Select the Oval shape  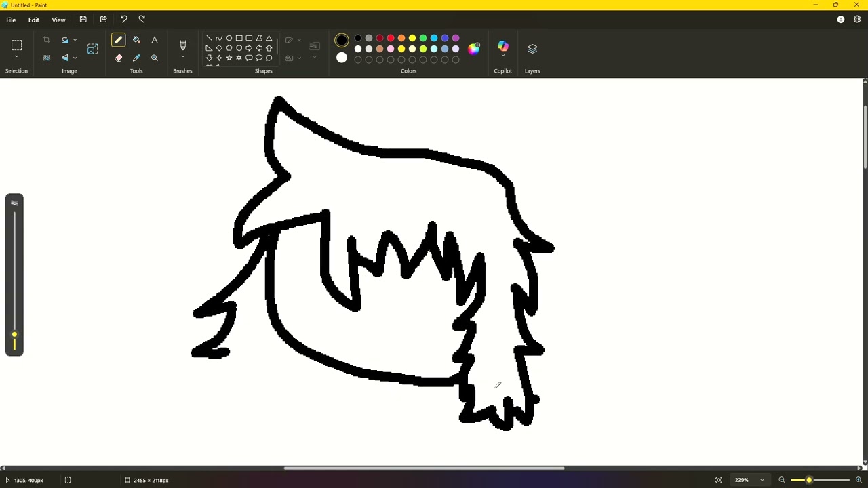coord(229,39)
